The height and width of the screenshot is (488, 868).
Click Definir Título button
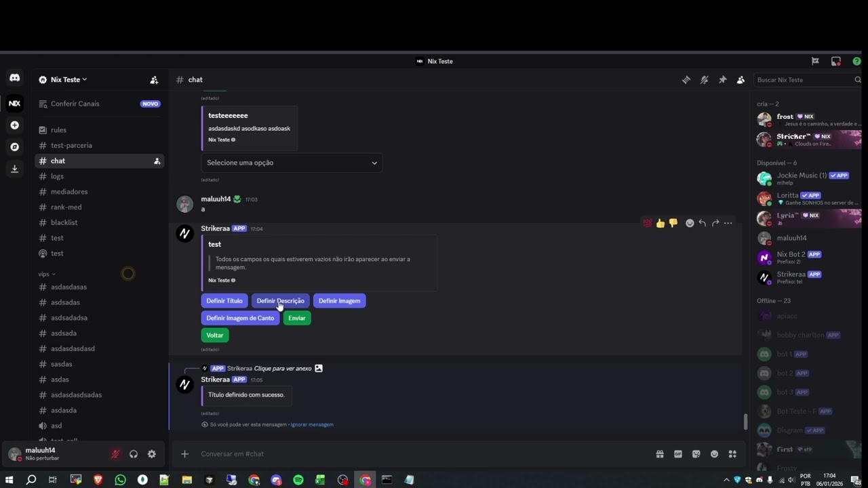click(224, 301)
